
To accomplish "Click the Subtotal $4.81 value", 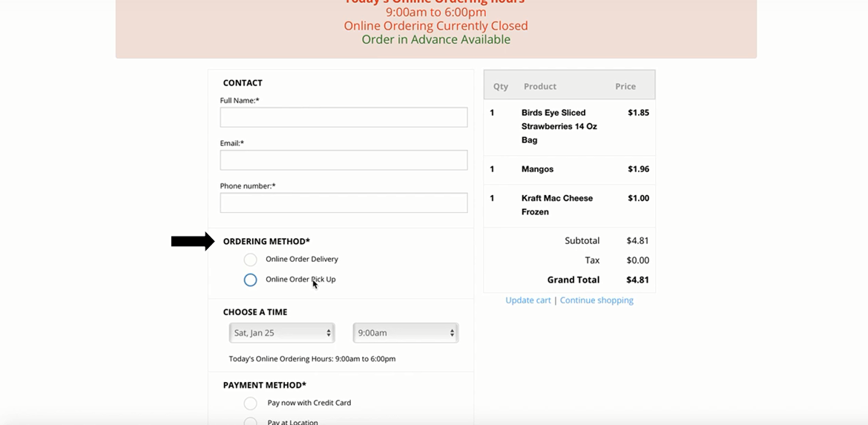I will click(x=637, y=241).
